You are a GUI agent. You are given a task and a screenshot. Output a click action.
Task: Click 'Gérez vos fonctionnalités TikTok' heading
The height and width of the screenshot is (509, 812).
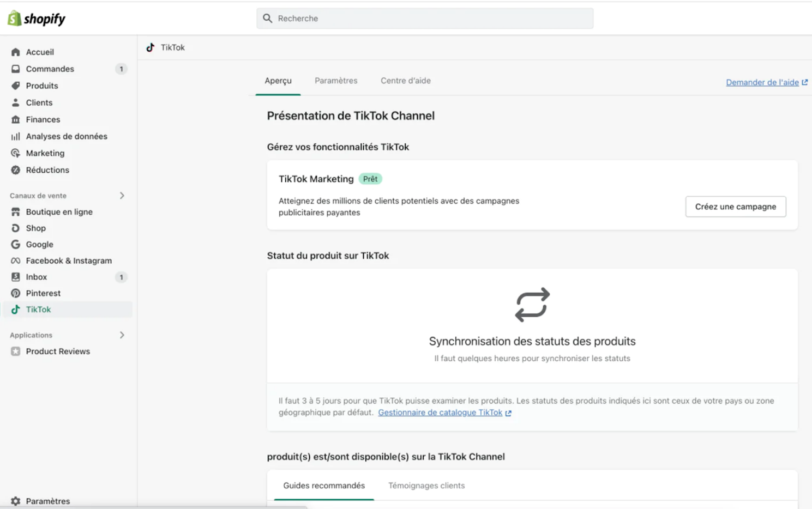click(x=338, y=147)
